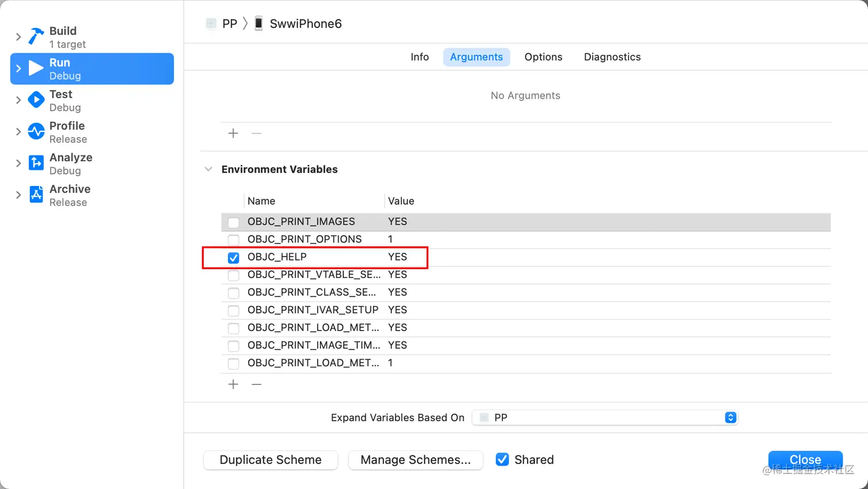Enable OBJC_PRINT_VTABLE_SE... checkbox
The height and width of the screenshot is (489, 868).
[234, 275]
